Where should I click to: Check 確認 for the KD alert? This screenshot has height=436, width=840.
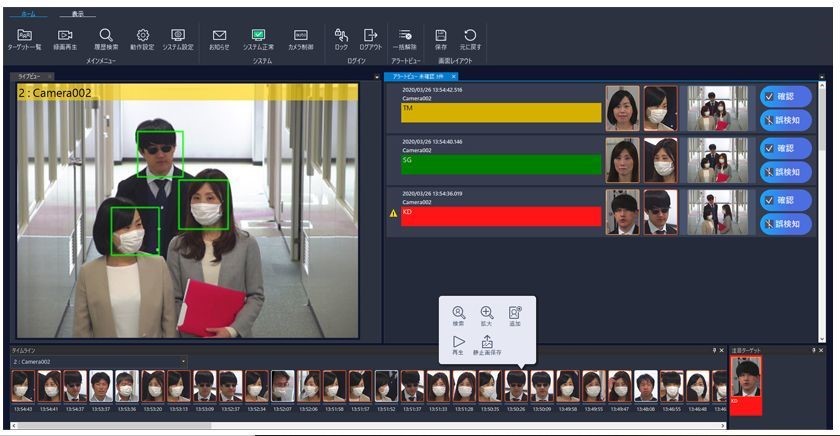point(785,199)
